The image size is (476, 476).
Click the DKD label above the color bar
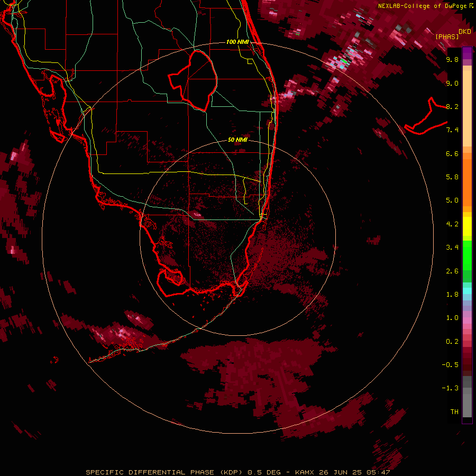(465, 32)
